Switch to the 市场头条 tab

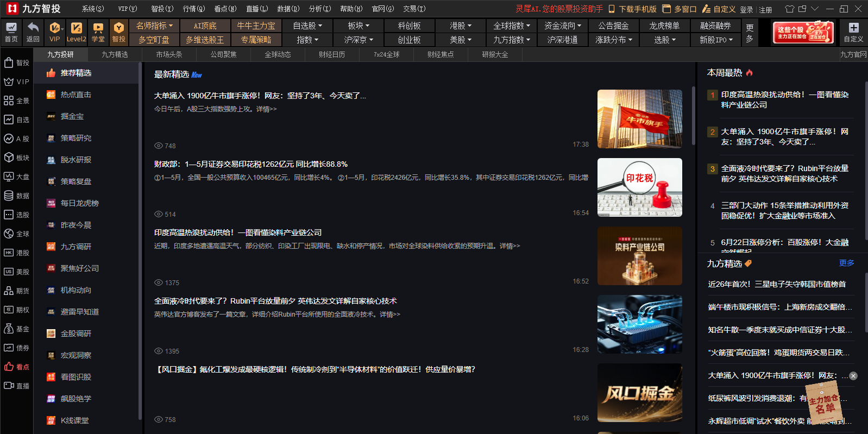pyautogui.click(x=169, y=54)
